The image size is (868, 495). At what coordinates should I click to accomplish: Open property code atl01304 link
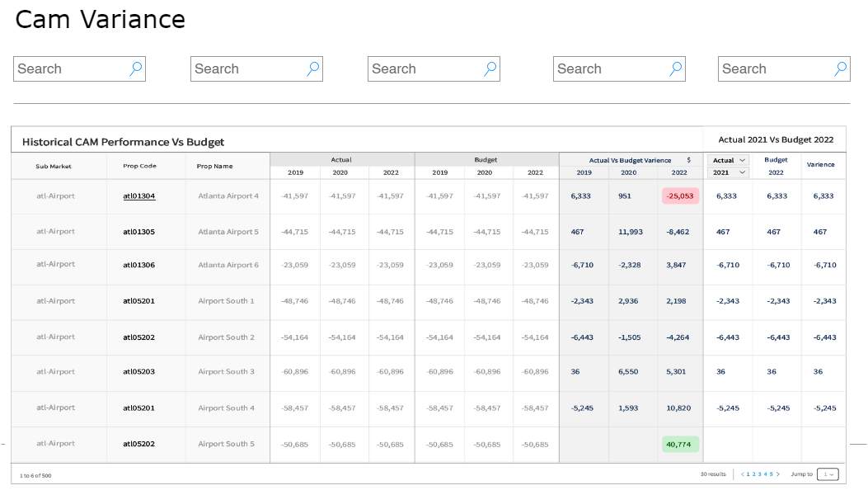pos(138,196)
